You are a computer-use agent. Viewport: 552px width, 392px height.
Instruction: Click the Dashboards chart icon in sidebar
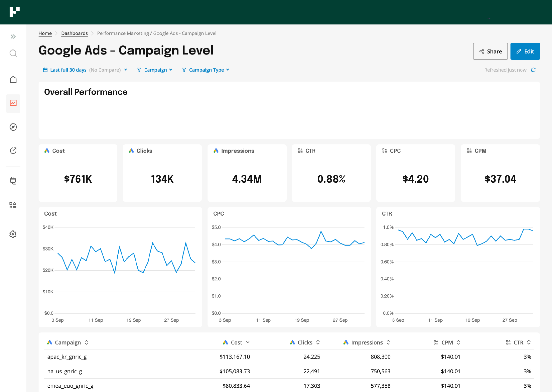pos(13,103)
